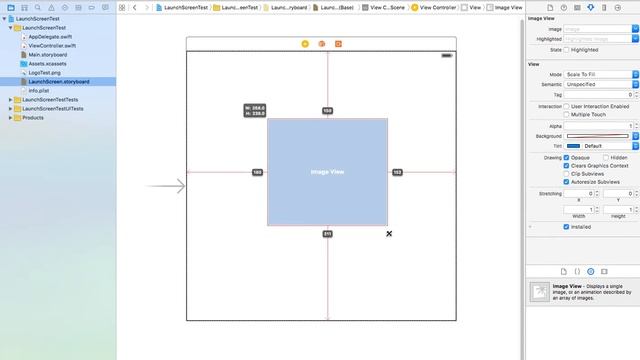Click the Stretching X field
The image size is (640, 360).
click(579, 193)
